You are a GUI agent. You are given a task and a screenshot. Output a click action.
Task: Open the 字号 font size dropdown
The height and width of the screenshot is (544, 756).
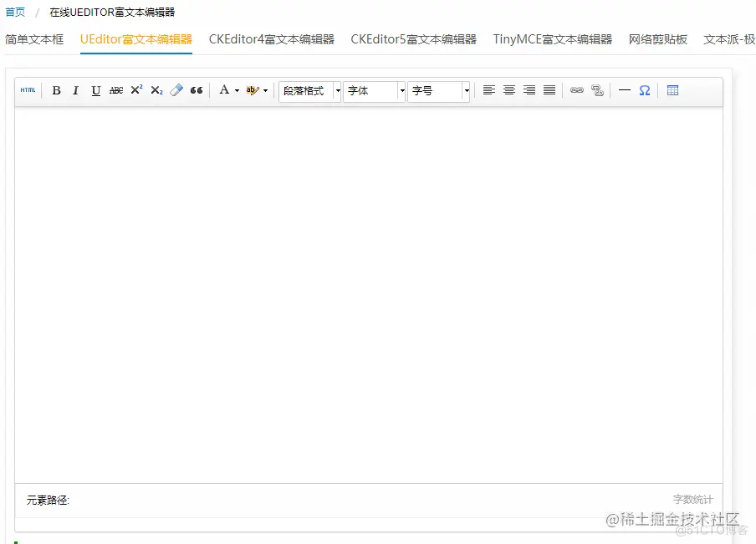(x=439, y=91)
